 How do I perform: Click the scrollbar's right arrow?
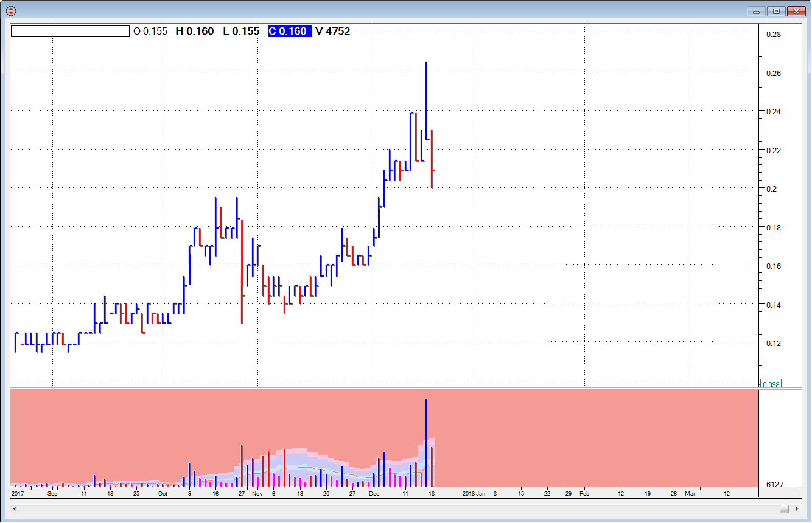796,508
